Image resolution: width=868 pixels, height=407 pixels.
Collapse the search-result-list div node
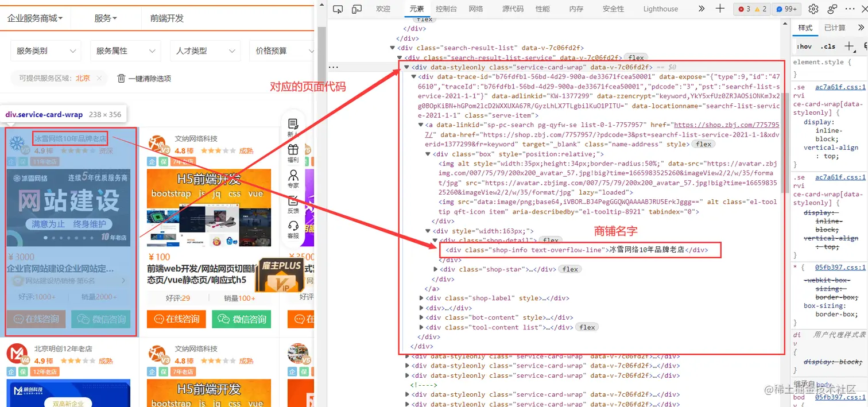[393, 48]
